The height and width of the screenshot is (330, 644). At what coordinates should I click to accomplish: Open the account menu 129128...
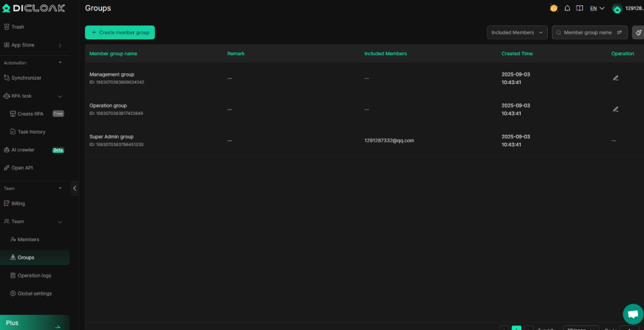(634, 8)
